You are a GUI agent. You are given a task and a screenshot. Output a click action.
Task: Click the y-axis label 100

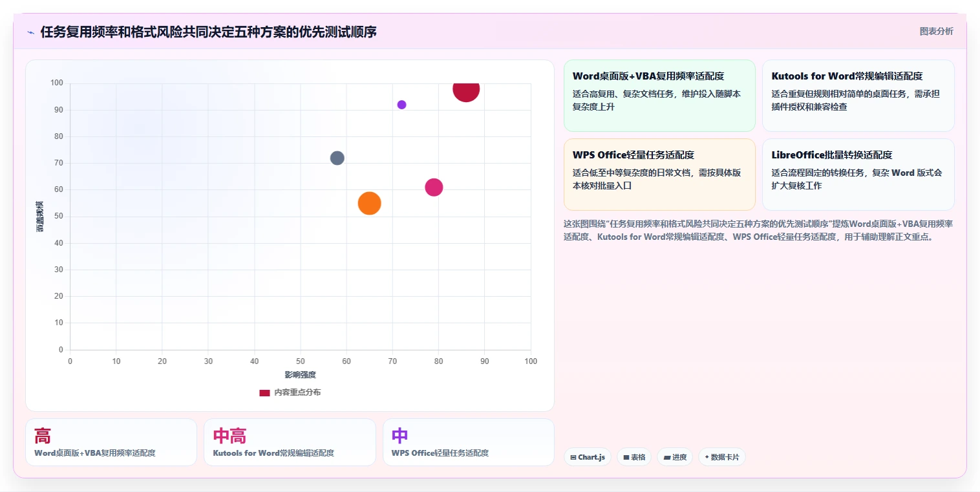click(57, 83)
